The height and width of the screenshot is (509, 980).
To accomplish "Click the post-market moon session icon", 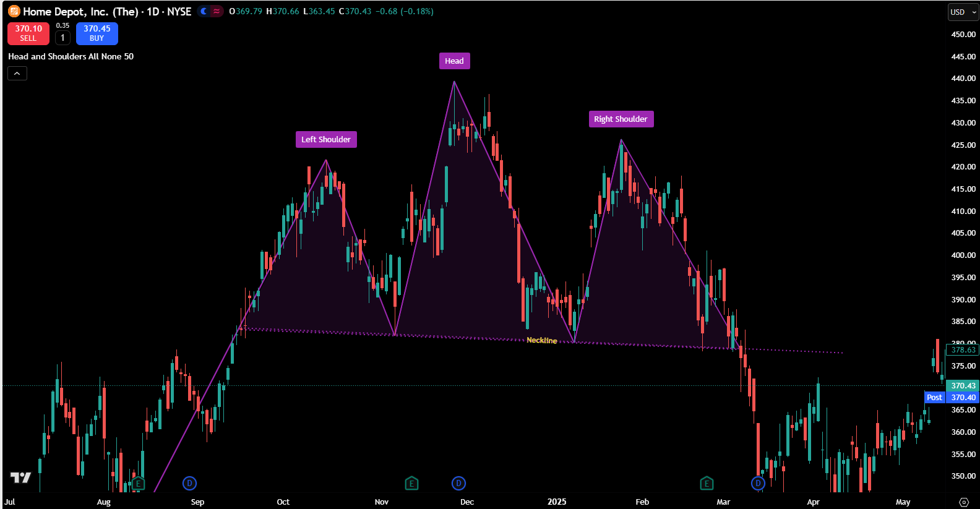I will pos(204,11).
